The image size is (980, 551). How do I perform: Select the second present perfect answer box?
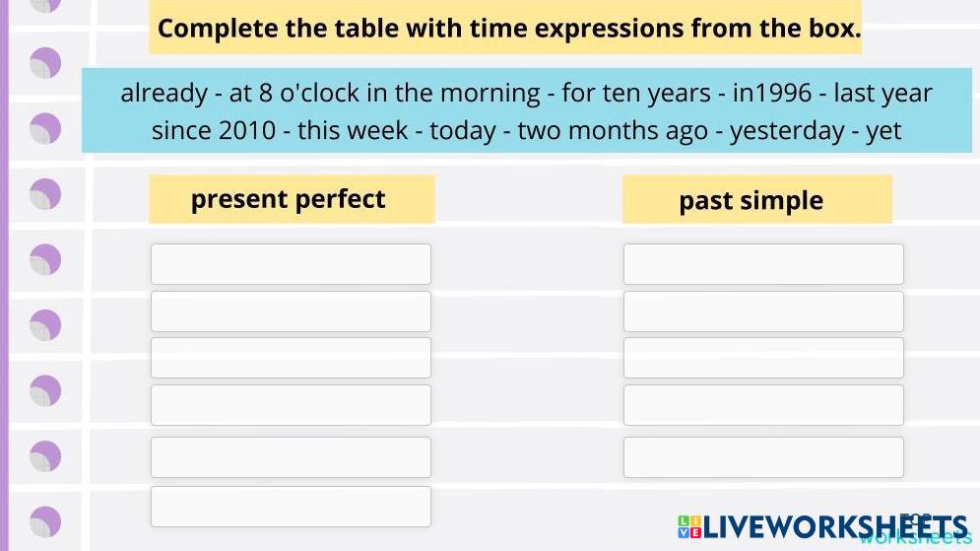[291, 311]
